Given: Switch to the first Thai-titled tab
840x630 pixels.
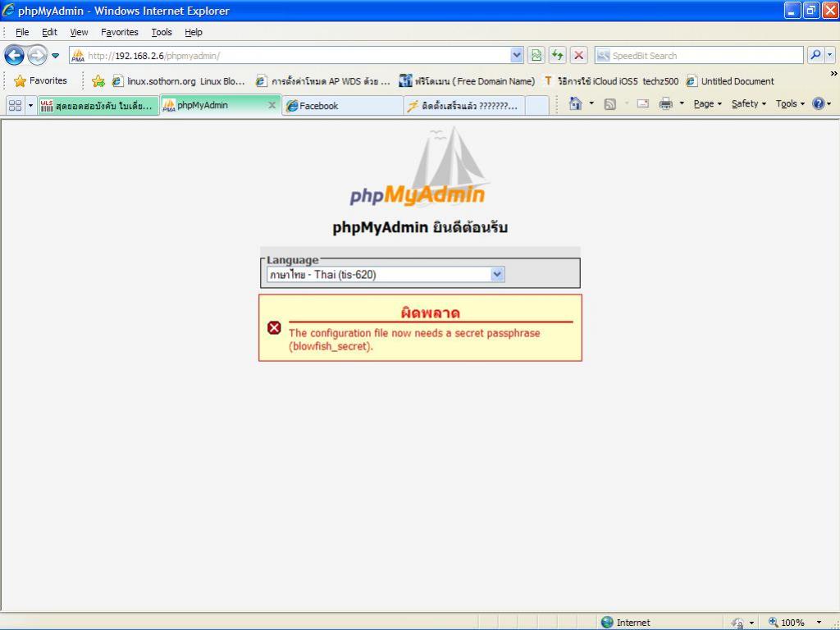Looking at the screenshot, I should pyautogui.click(x=98, y=106).
